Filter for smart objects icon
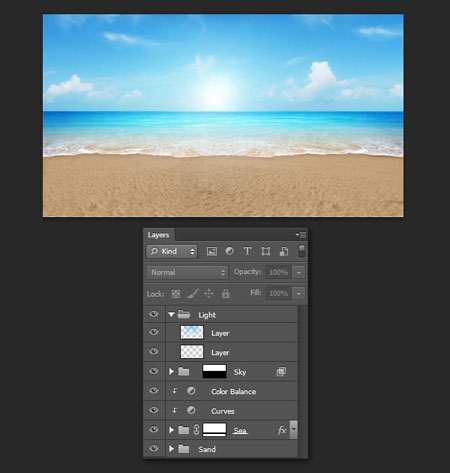450x473 pixels. point(284,251)
